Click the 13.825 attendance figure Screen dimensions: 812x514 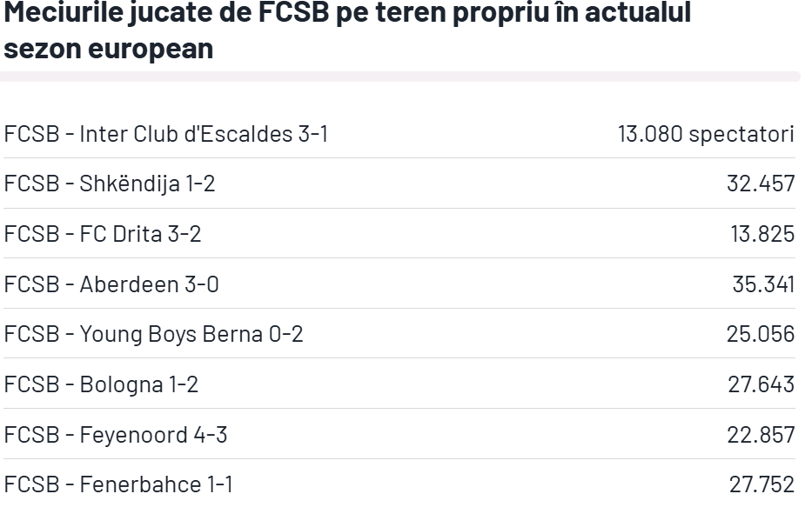click(762, 234)
